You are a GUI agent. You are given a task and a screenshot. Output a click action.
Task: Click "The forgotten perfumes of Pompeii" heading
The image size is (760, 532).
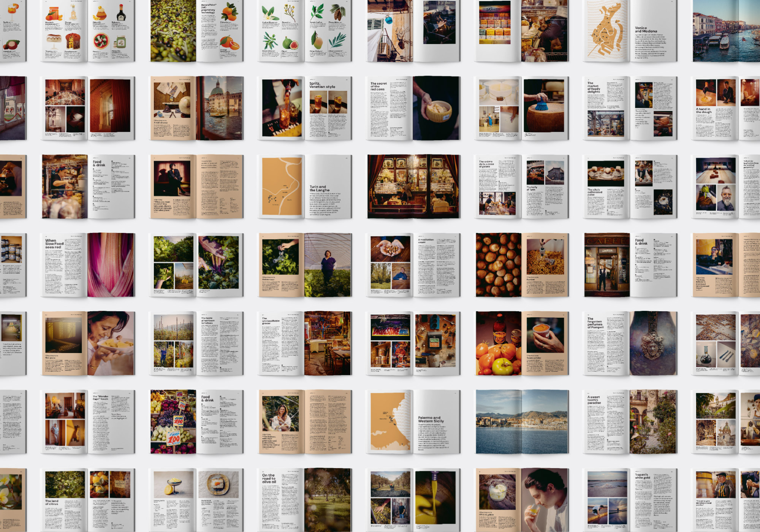[x=595, y=323]
